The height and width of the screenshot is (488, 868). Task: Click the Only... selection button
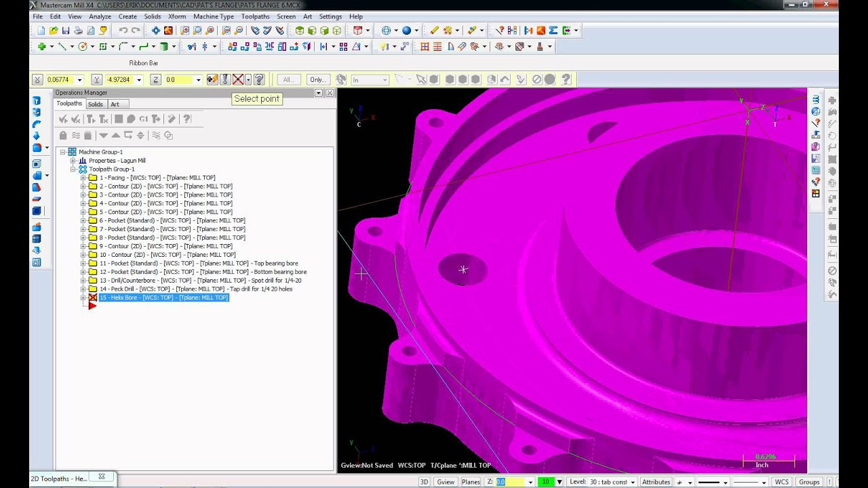point(317,80)
